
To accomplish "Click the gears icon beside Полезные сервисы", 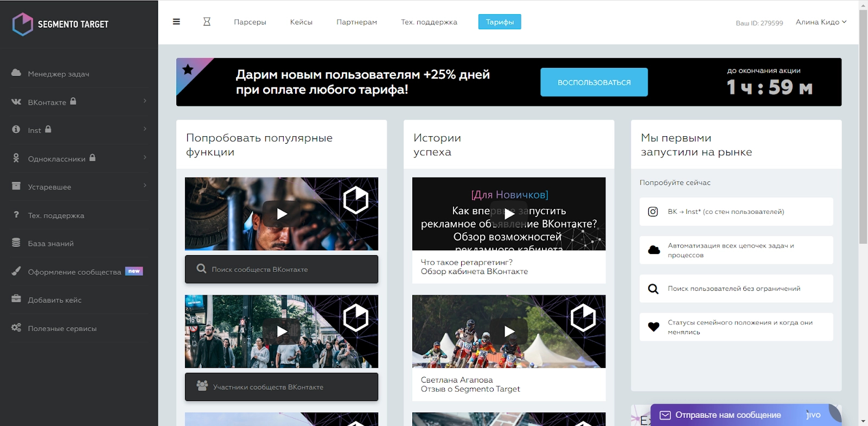I will click(16, 327).
